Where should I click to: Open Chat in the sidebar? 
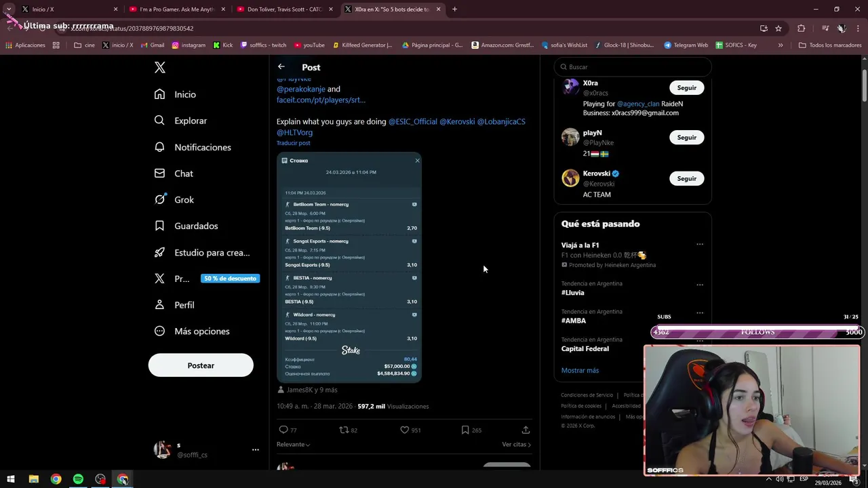pyautogui.click(x=174, y=174)
